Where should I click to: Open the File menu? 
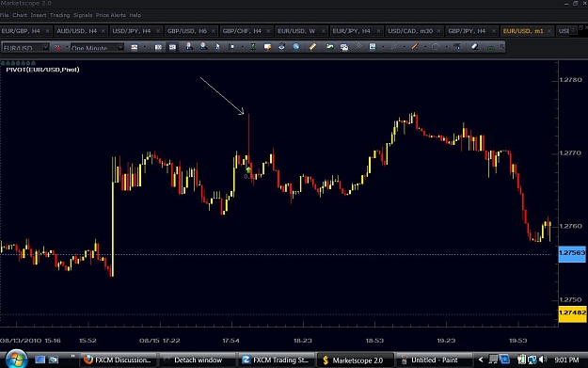point(4,15)
